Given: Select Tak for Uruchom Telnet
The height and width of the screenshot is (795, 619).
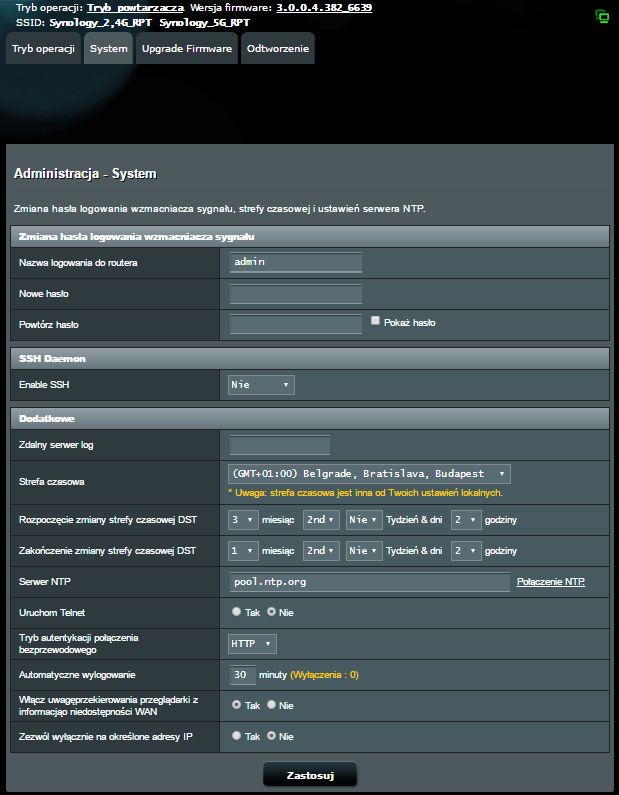Looking at the screenshot, I should point(236,611).
